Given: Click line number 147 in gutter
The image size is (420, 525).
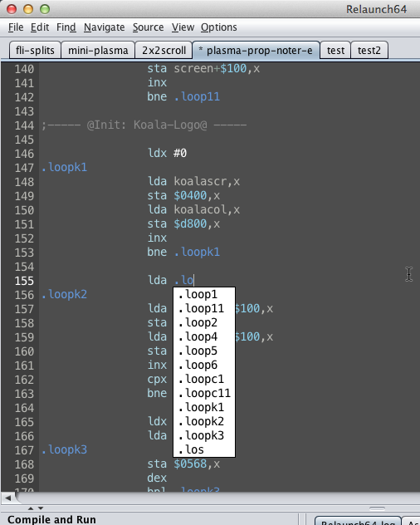Looking at the screenshot, I should [x=24, y=168].
